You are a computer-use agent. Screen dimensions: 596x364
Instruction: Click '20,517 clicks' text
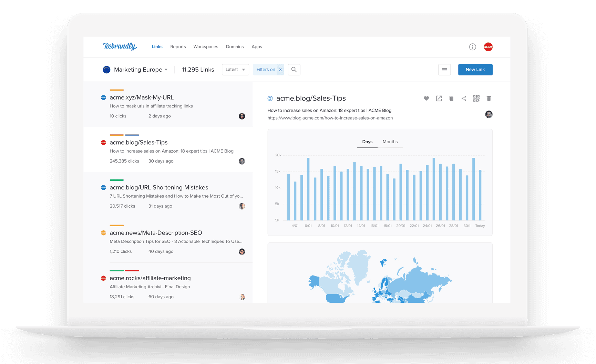122,206
